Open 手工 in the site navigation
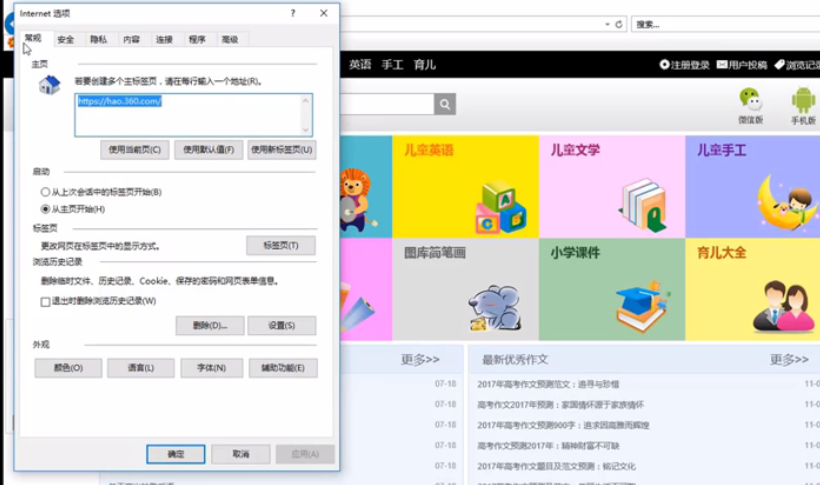Viewport: 820px width, 485px height. click(392, 64)
